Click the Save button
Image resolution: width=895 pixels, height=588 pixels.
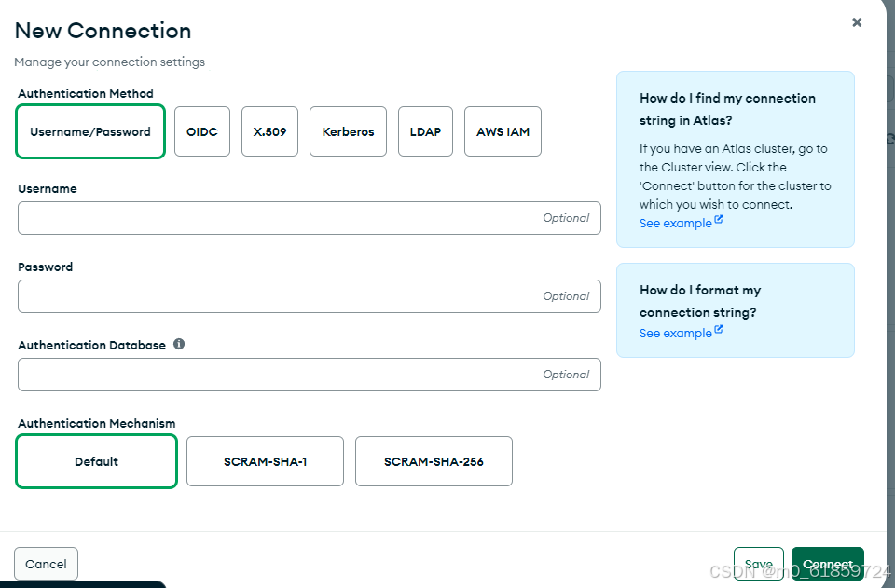759,564
